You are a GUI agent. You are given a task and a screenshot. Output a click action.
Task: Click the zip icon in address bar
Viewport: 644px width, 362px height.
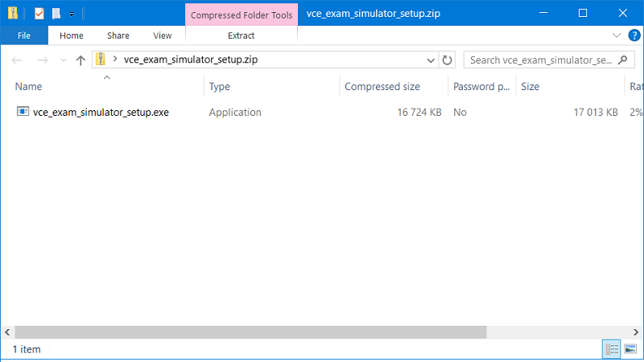101,60
